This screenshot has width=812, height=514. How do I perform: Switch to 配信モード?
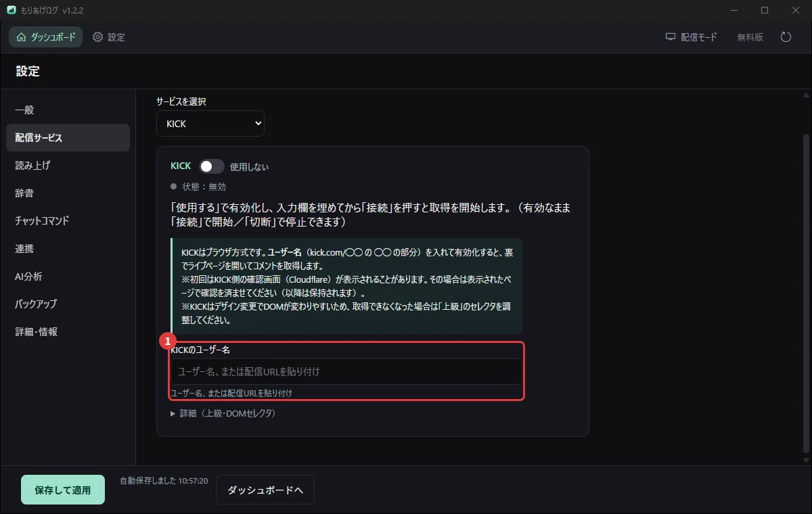tap(691, 37)
